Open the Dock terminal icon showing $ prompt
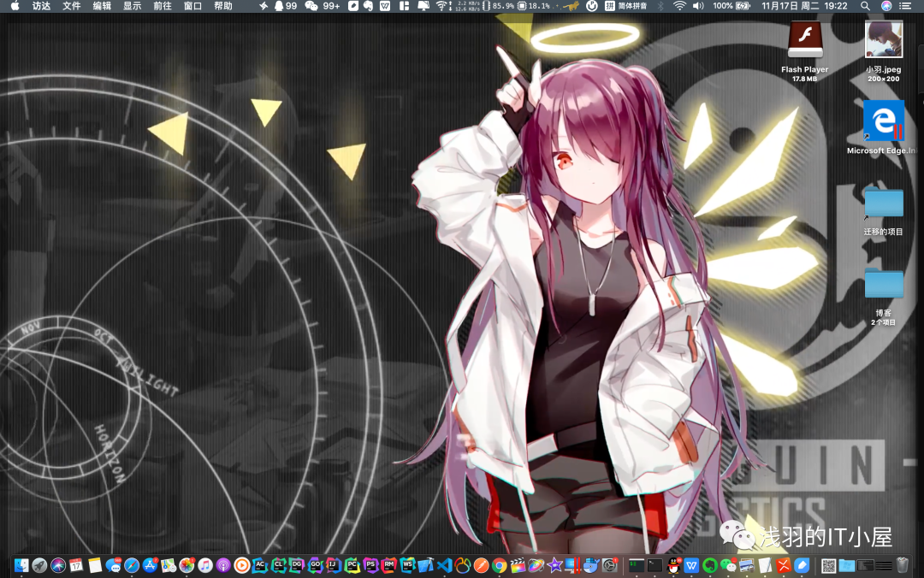 point(637,566)
